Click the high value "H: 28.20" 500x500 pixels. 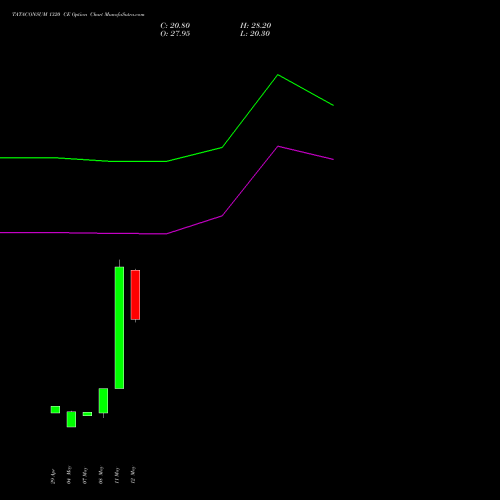[255, 26]
